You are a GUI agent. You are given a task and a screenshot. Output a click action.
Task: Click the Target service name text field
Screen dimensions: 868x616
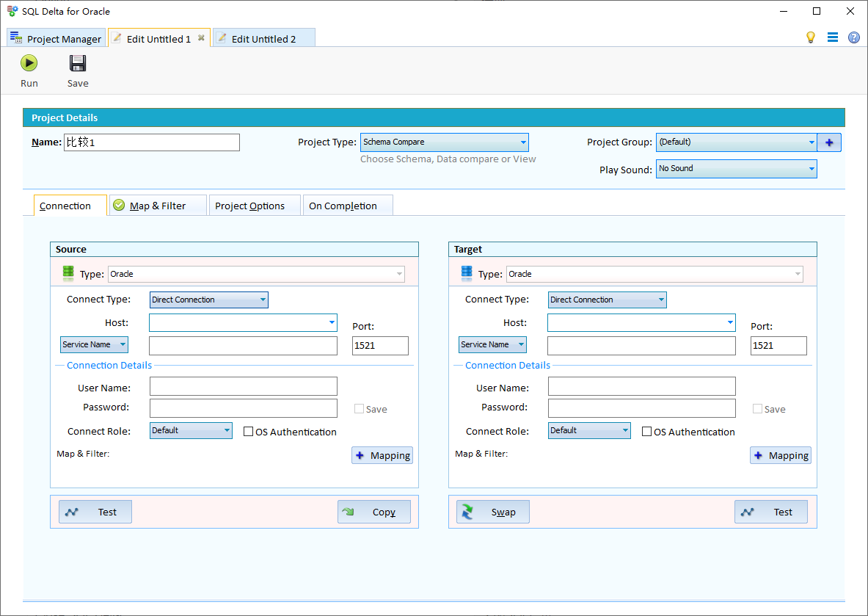(x=641, y=346)
